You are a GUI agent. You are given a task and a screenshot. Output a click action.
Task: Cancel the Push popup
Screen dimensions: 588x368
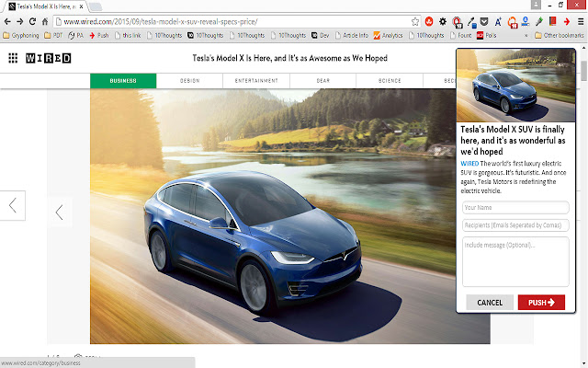pyautogui.click(x=490, y=303)
